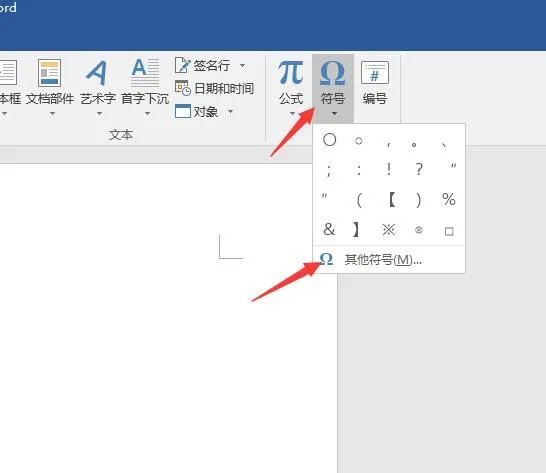Insert the left parenthesis symbol
Image resolution: width=546 pixels, height=473 pixels.
(x=359, y=200)
